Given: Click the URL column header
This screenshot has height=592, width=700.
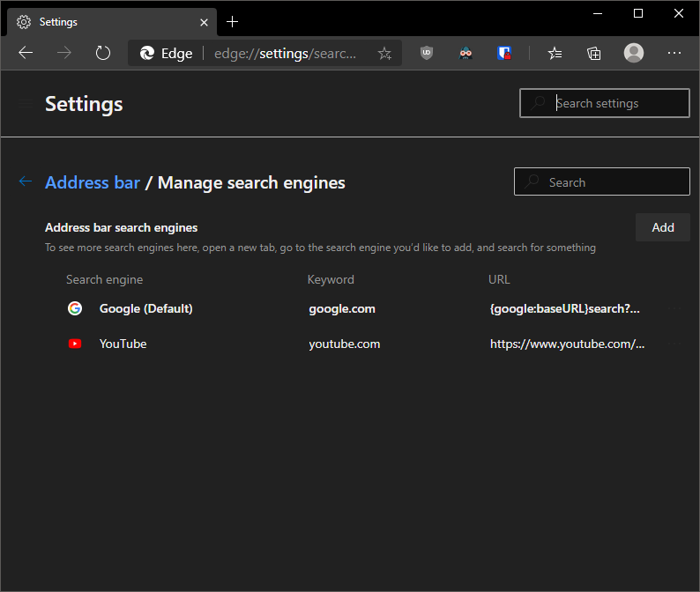Looking at the screenshot, I should point(499,280).
